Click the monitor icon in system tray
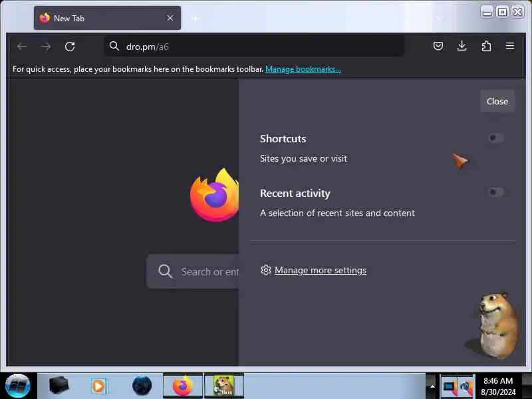This screenshot has width=532, height=399. point(449,386)
